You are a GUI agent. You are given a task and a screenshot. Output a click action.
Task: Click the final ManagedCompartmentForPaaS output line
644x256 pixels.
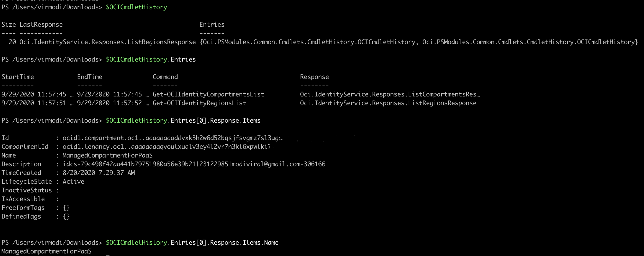(47, 251)
